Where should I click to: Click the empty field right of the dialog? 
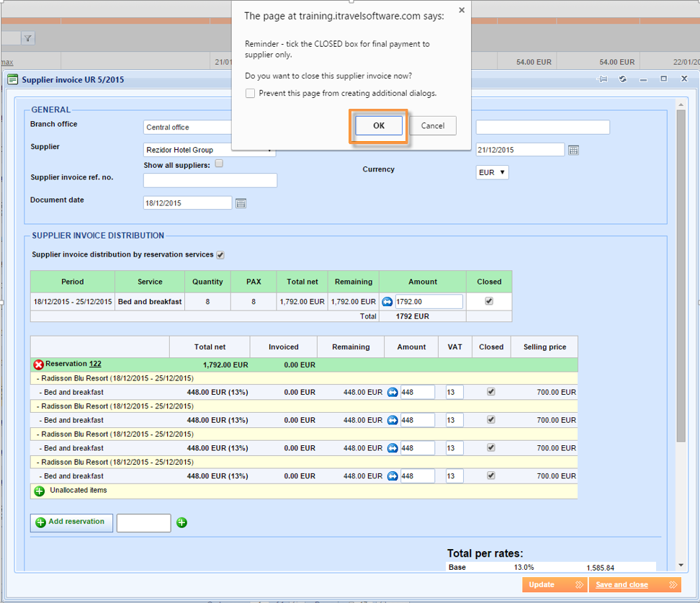click(542, 128)
